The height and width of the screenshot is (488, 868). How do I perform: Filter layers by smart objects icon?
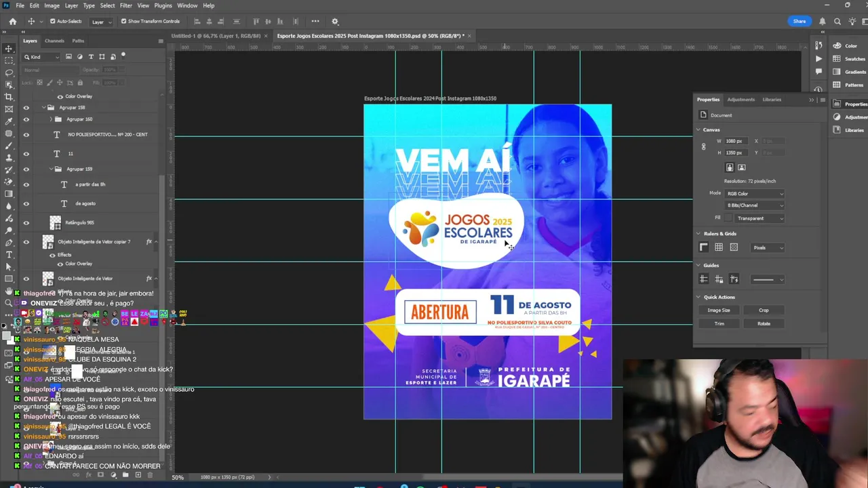click(113, 57)
